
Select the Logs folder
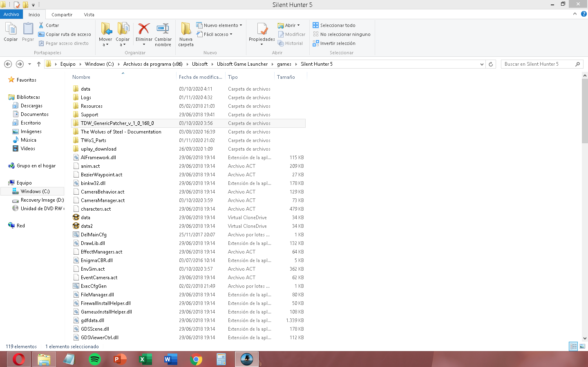pos(188,98)
